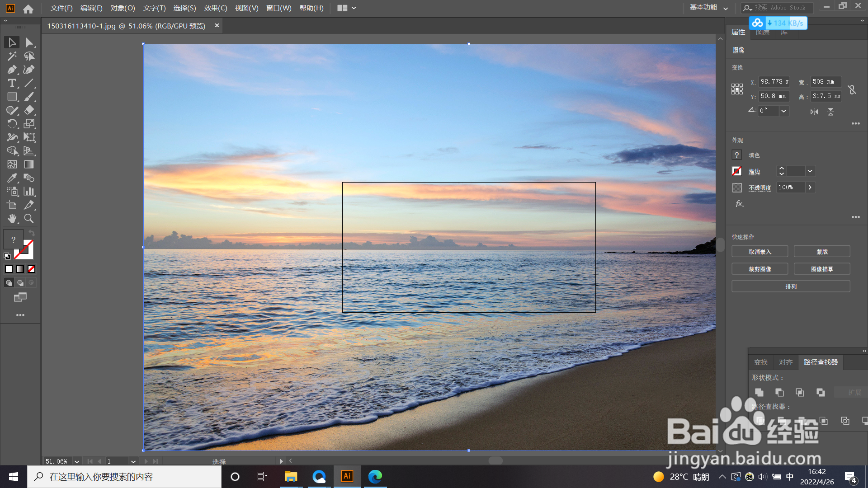Select the Type tool
The width and height of the screenshot is (868, 488).
[12, 83]
